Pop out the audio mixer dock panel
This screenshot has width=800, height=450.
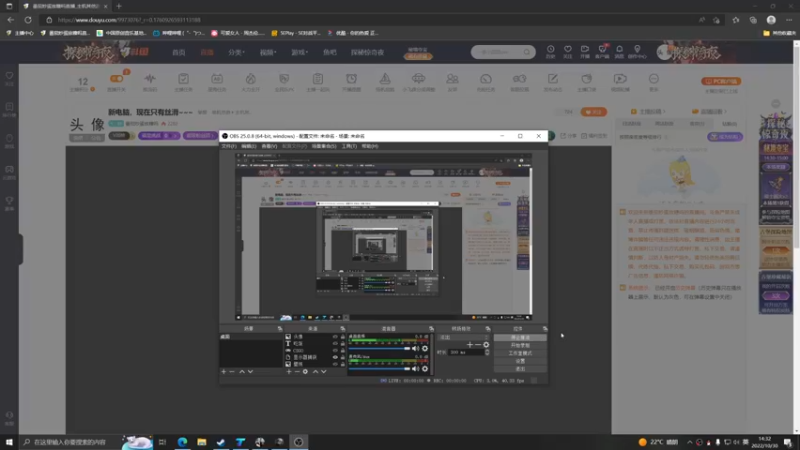point(431,329)
